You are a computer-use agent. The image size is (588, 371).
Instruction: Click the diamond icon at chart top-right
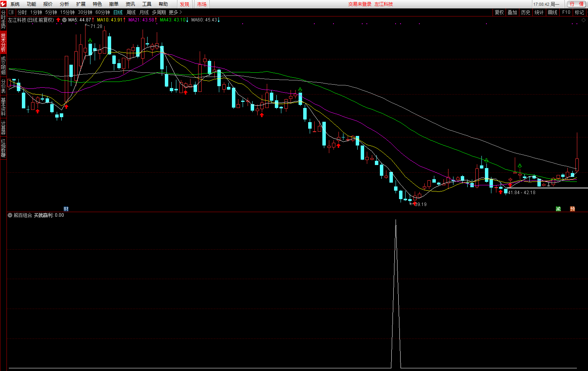pos(584,20)
